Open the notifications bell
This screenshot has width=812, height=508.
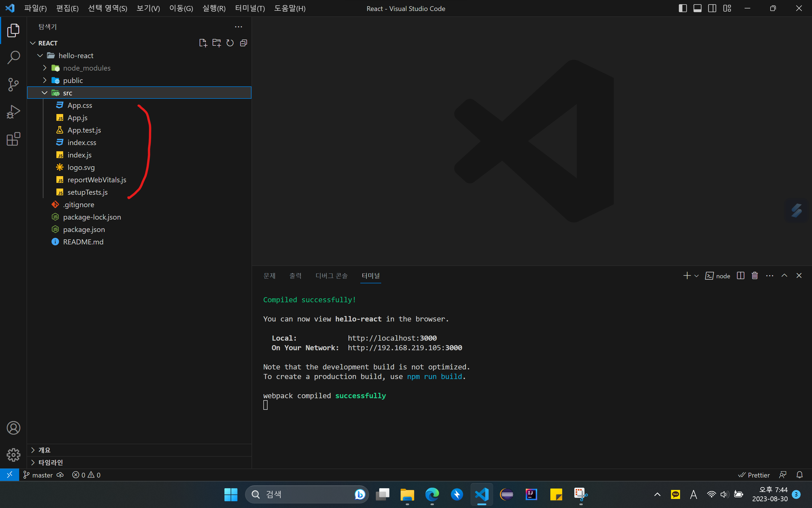point(800,475)
